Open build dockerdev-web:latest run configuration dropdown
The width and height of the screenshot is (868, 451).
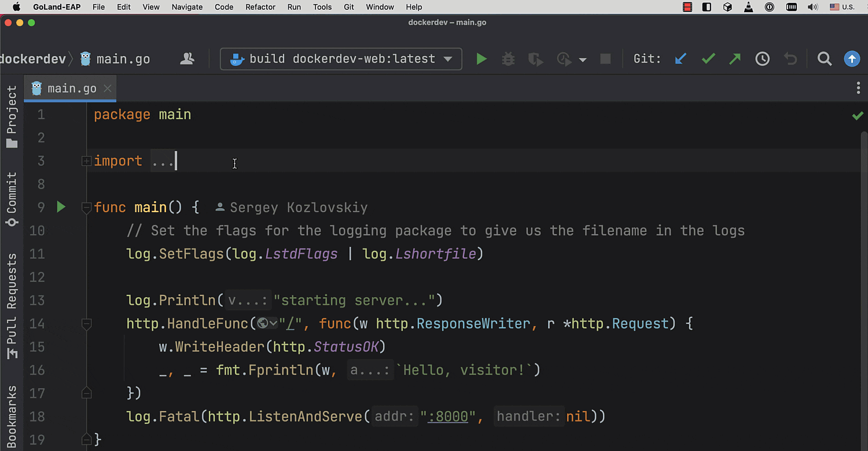click(x=341, y=59)
